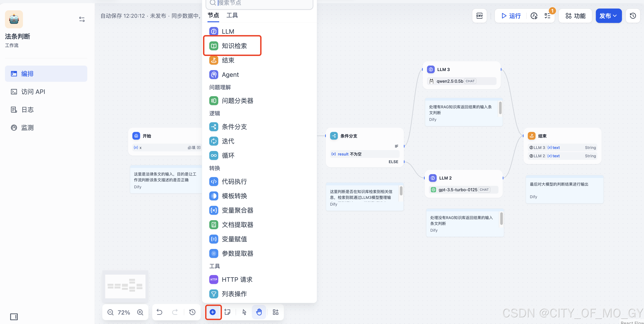
Task: Switch to the 工具 tab
Action: [232, 16]
